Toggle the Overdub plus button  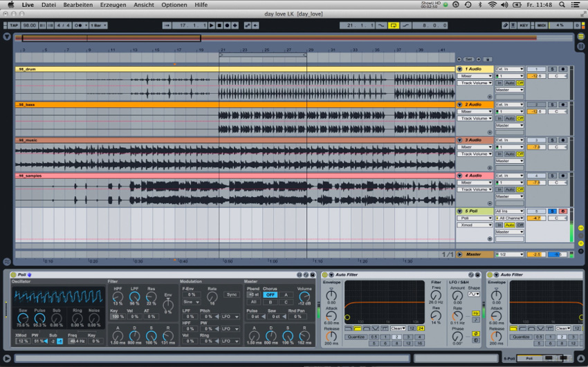(235, 26)
